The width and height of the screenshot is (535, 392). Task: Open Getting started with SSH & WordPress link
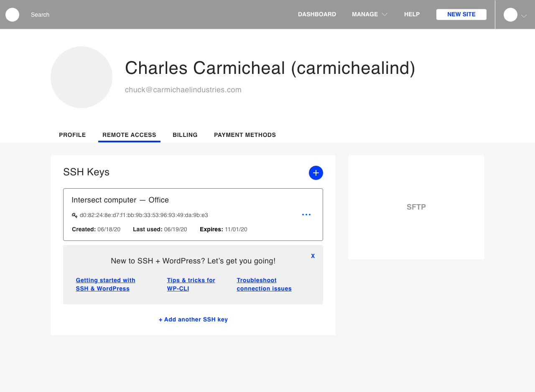point(106,284)
